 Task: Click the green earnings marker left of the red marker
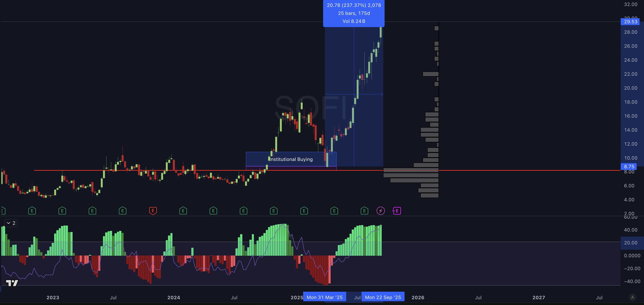click(x=122, y=211)
